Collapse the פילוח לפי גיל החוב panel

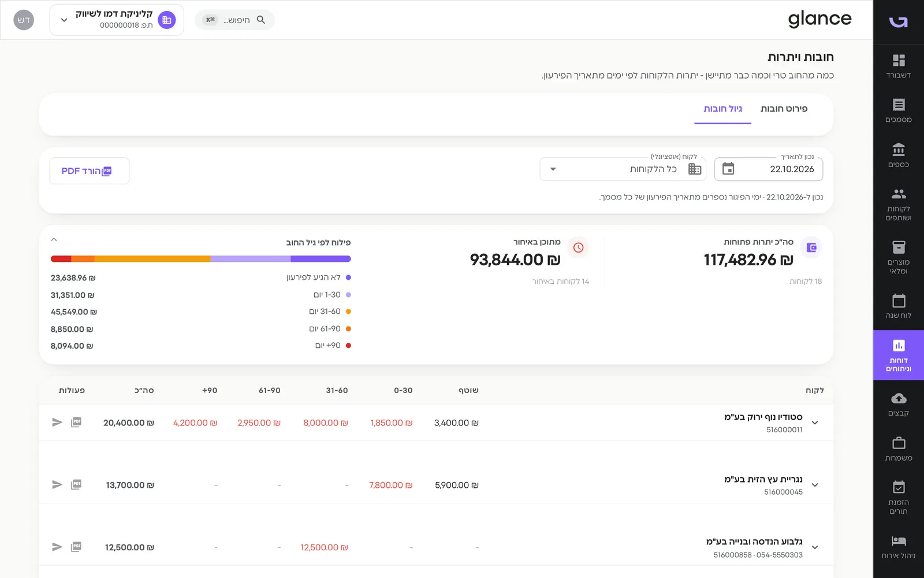[x=54, y=239]
